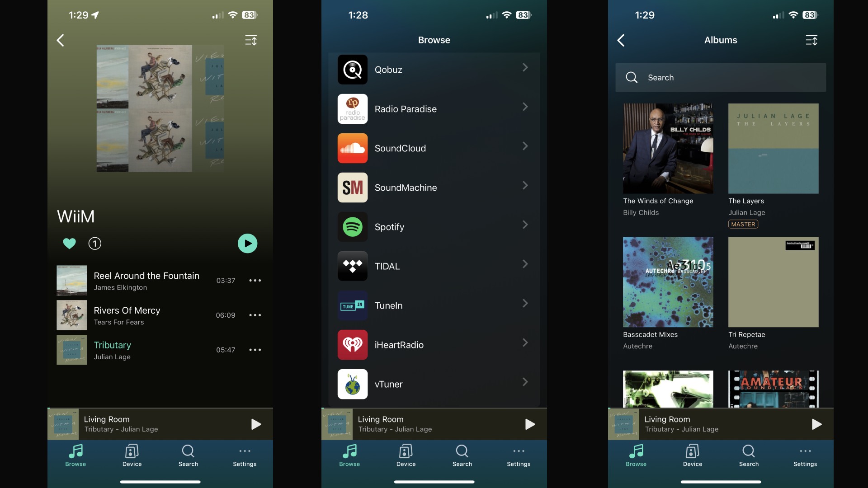Image resolution: width=868 pixels, height=488 pixels.
Task: Open the TuneIn radio service
Action: point(434,305)
